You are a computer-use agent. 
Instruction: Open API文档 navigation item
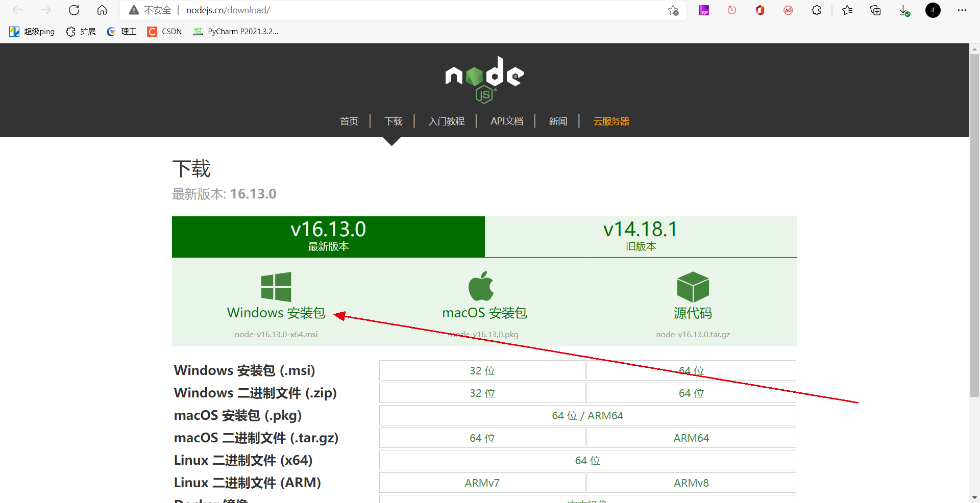point(507,121)
